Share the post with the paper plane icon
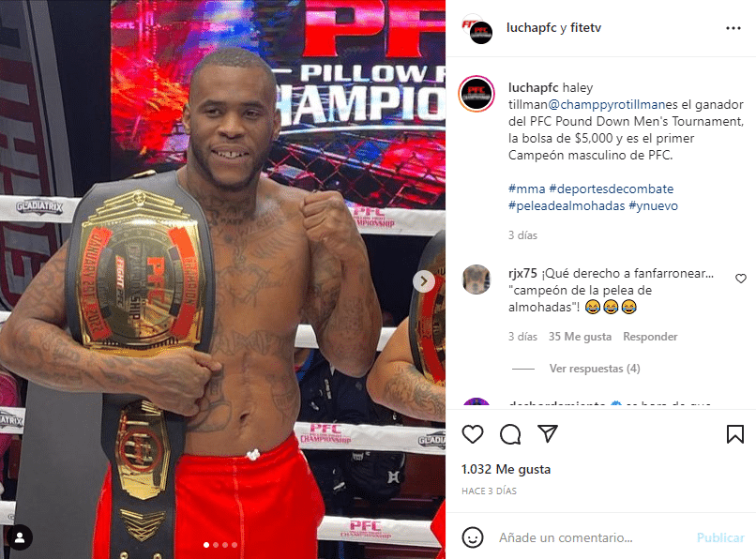 (x=548, y=433)
